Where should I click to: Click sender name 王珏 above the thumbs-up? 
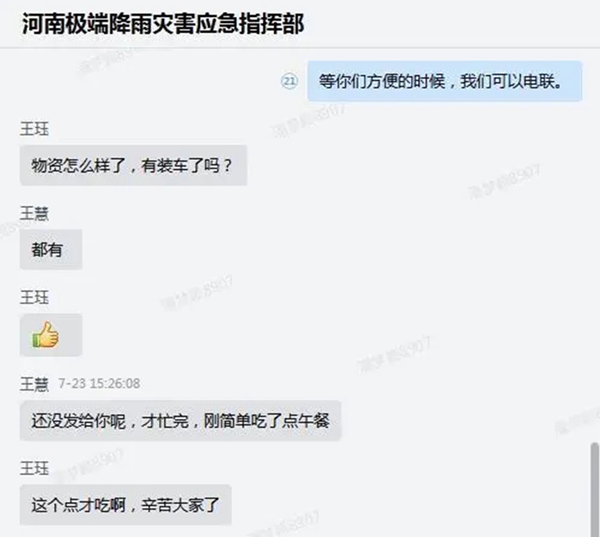[34, 297]
